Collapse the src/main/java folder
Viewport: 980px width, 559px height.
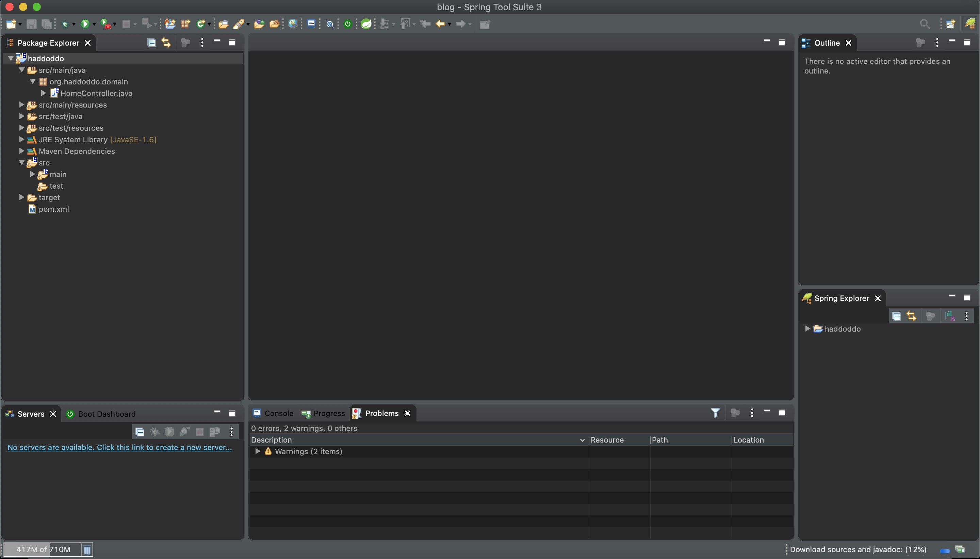(x=22, y=70)
